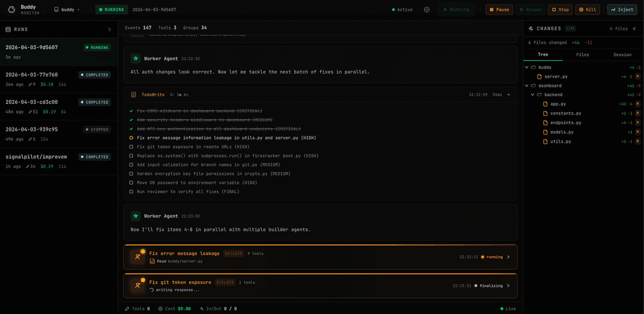
Task: Click the checkmark beside 'Fix CORS wildcard' todo
Action: 131,111
